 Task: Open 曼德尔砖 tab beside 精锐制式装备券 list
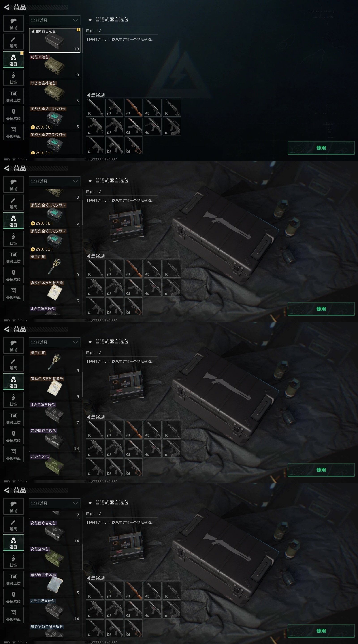[x=13, y=597]
